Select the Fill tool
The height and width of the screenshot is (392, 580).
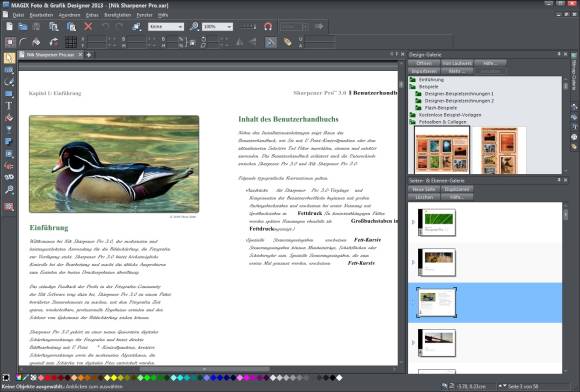click(x=9, y=118)
